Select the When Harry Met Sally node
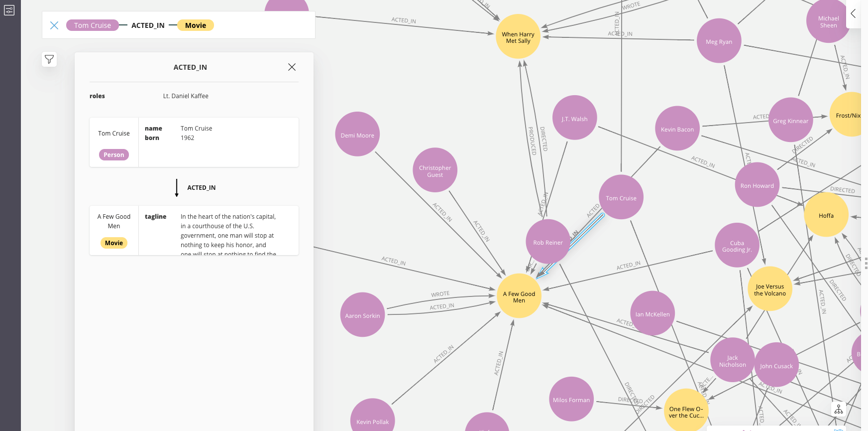Screen dimensions: 868x431 tap(518, 37)
